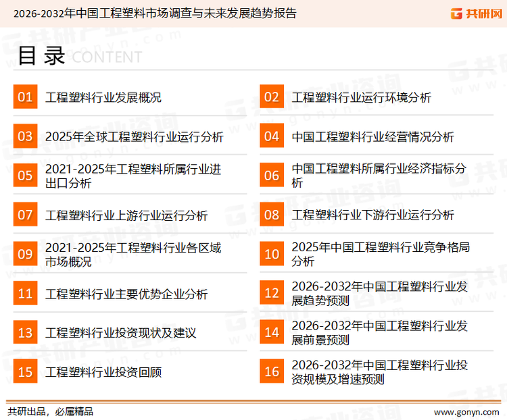507x420 pixels.
Task: Select chapter 2021-2025年工程塑料行业各区域市场概况
Action: (133, 255)
